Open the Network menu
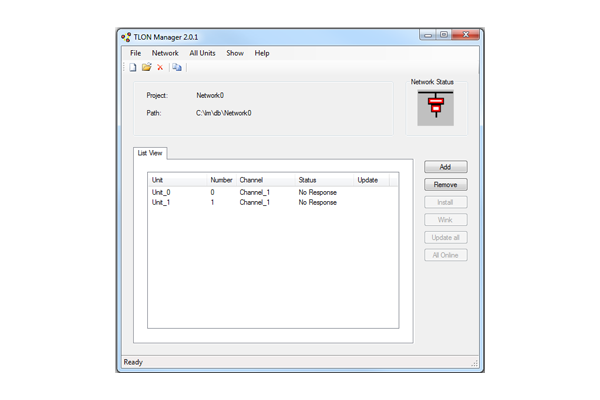The height and width of the screenshot is (400, 600). pos(165,53)
